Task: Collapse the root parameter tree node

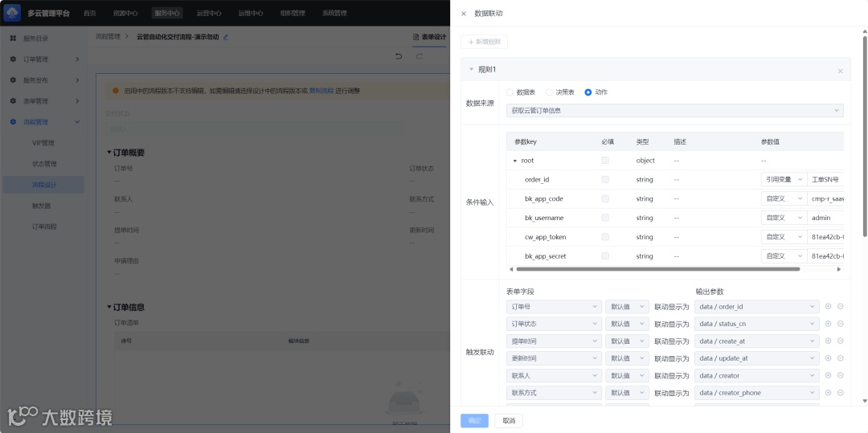Action: [x=515, y=161]
